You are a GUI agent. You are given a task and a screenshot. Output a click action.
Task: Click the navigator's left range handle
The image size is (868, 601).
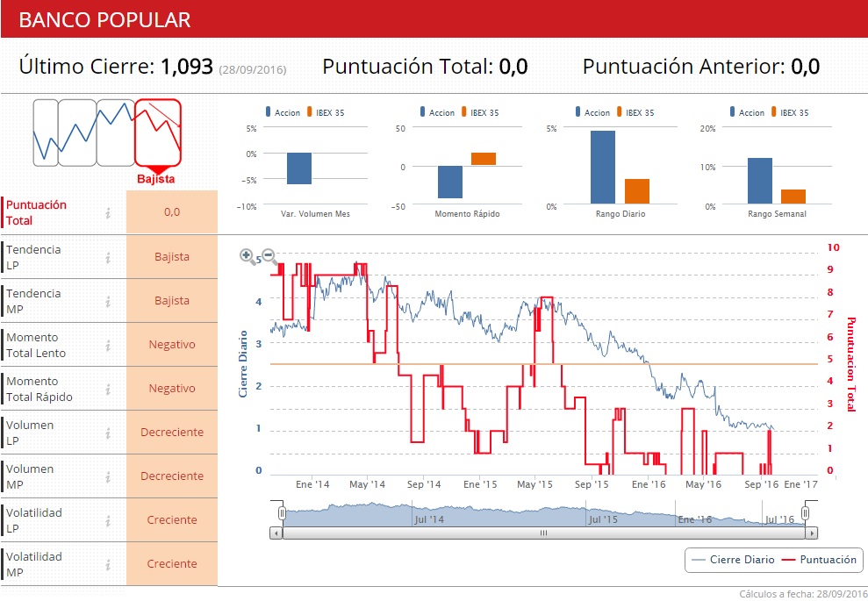282,513
